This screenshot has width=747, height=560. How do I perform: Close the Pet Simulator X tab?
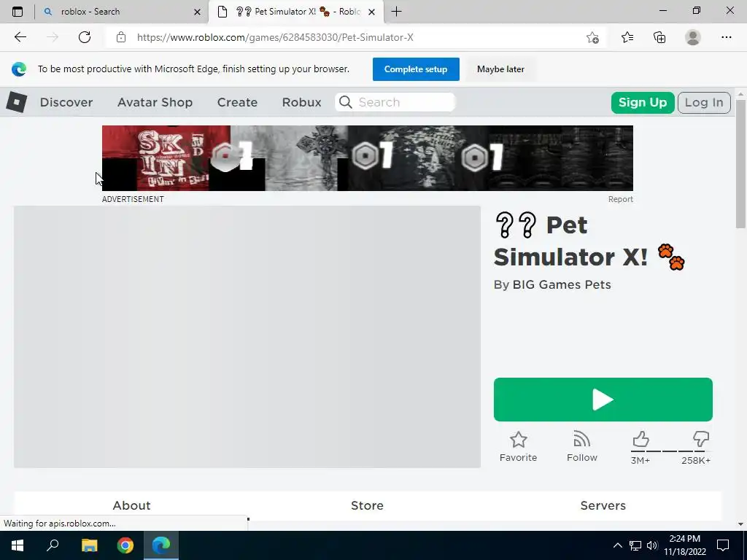click(371, 12)
